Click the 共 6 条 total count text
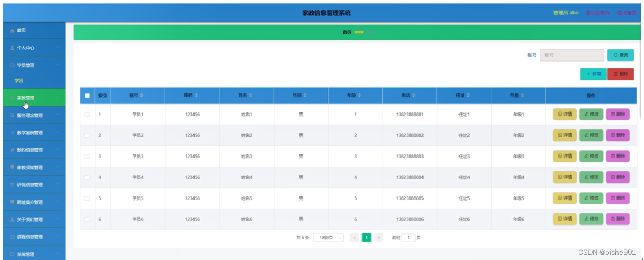The height and width of the screenshot is (260, 644). pos(303,238)
